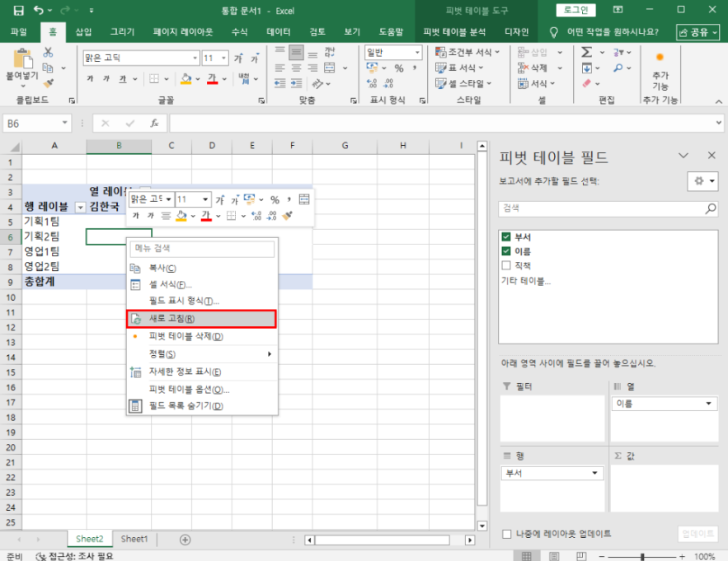Viewport: 728px width, 561px height.
Task: Enable 나중에 레이아웃 업데이트 checkbox
Action: 506,534
